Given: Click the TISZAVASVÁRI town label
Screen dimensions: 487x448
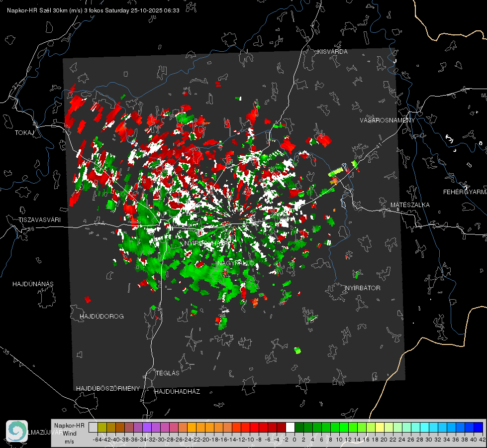Looking at the screenshot, I should [39, 220].
